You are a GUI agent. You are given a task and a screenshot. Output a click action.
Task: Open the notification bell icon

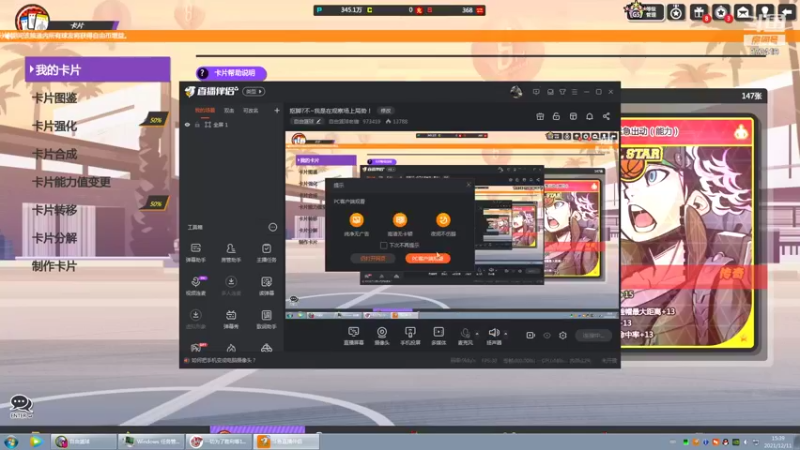point(589,116)
